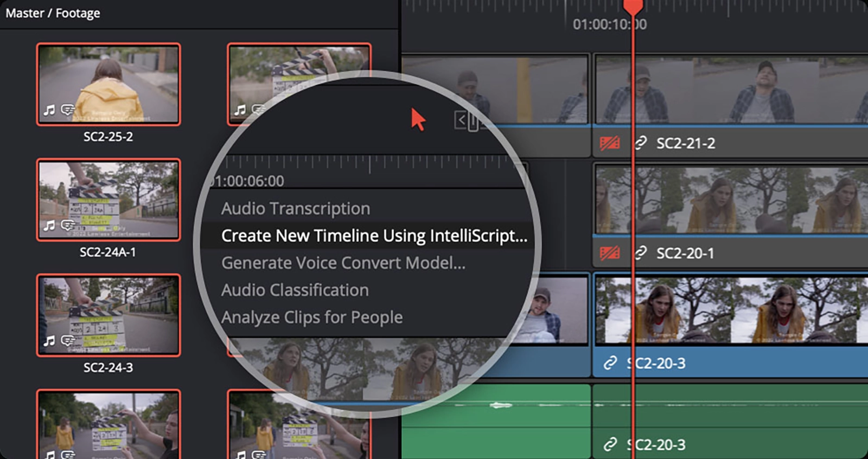Go to Master in the bin breadcrumb

pos(24,13)
